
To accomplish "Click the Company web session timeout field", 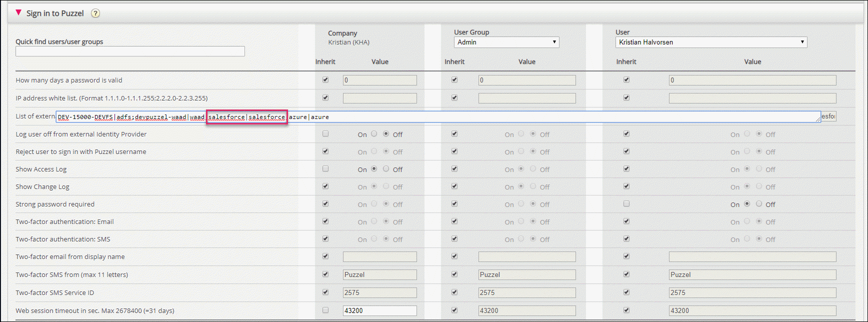I will [x=379, y=310].
